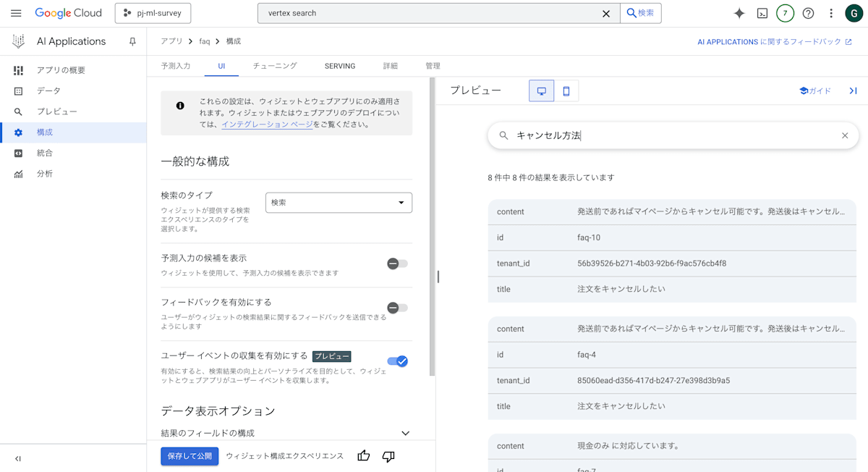The image size is (868, 472).
Task: Click the faq-10 id value
Action: [x=589, y=237]
